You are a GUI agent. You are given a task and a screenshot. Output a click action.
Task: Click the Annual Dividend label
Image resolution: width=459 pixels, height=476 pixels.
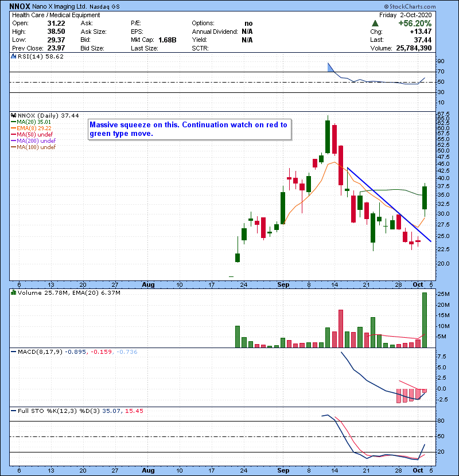click(215, 32)
